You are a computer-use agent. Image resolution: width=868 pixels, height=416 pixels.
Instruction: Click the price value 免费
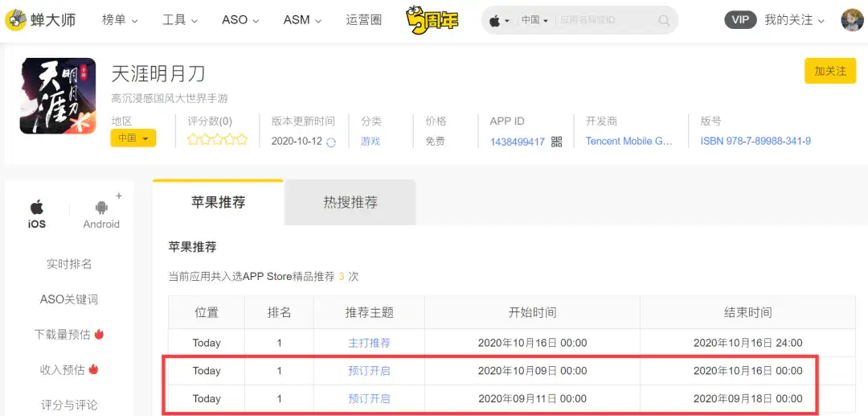(435, 142)
